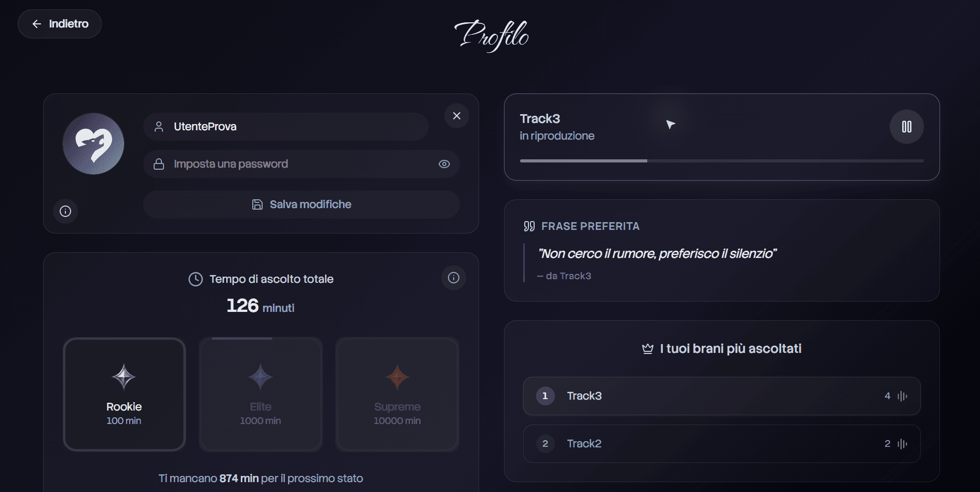Click the quote icon beside Frase Preferita
Screen dimensions: 980x492
click(x=529, y=226)
